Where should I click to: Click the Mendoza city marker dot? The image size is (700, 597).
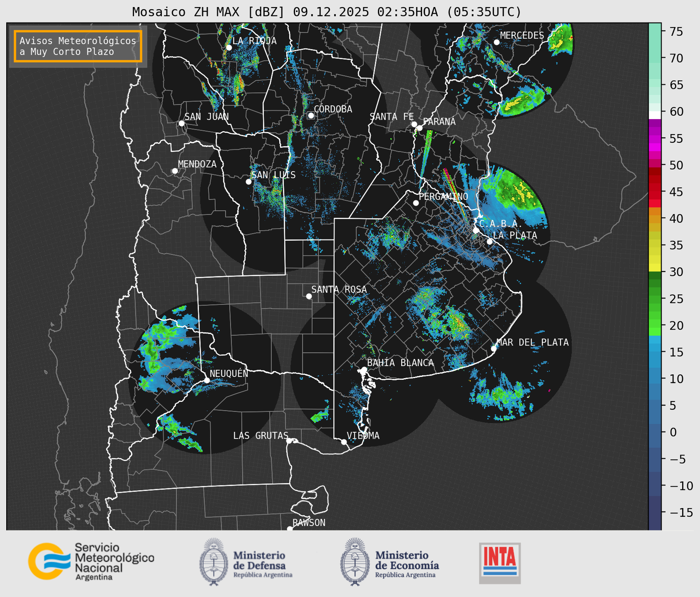[x=175, y=171]
